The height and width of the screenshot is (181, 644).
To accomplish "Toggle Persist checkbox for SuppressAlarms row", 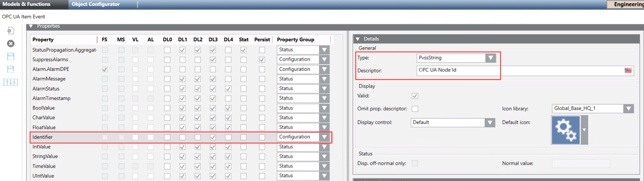I will (x=262, y=60).
